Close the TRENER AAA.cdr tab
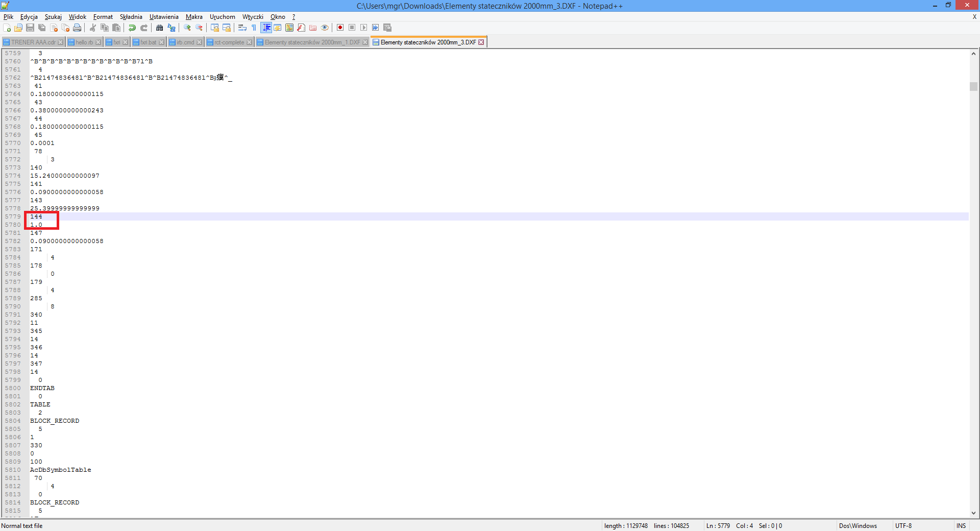Viewport: 980px width, 531px height. pos(61,42)
